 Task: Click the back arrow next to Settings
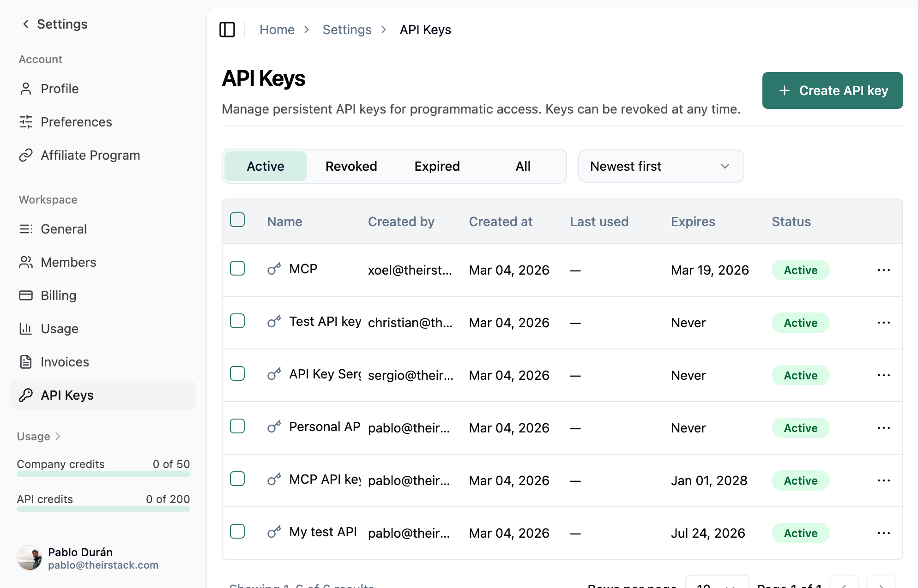tap(26, 24)
